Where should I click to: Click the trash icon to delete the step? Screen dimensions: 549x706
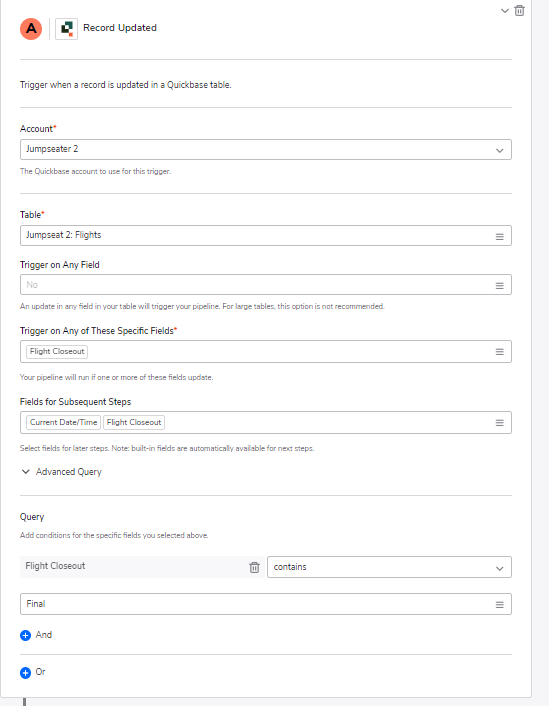pyautogui.click(x=519, y=10)
